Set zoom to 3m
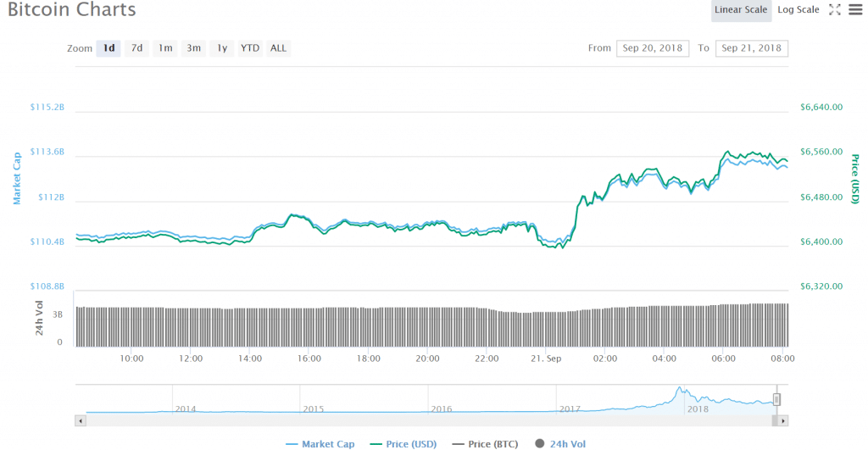This screenshot has width=868, height=450. (x=194, y=48)
